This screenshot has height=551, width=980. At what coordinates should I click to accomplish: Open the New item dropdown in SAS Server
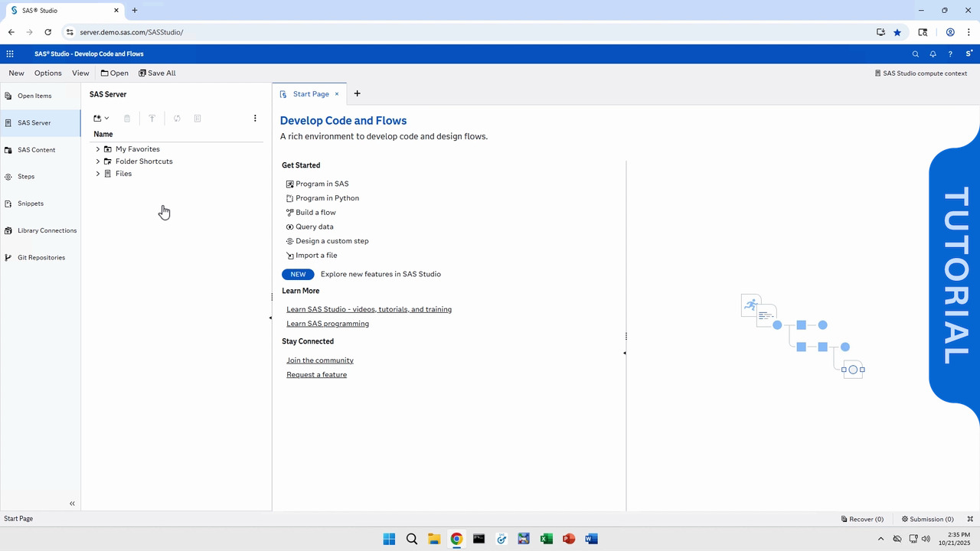[x=101, y=119]
